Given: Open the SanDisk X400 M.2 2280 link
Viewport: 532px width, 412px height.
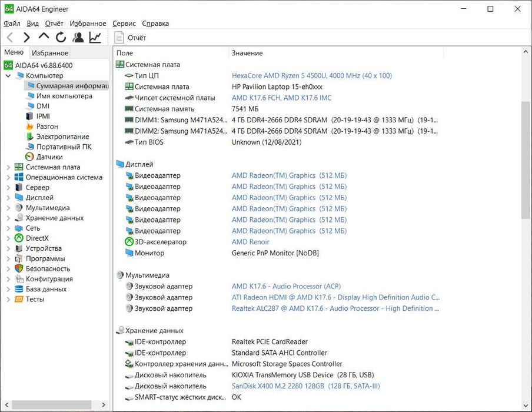Looking at the screenshot, I should (305, 386).
